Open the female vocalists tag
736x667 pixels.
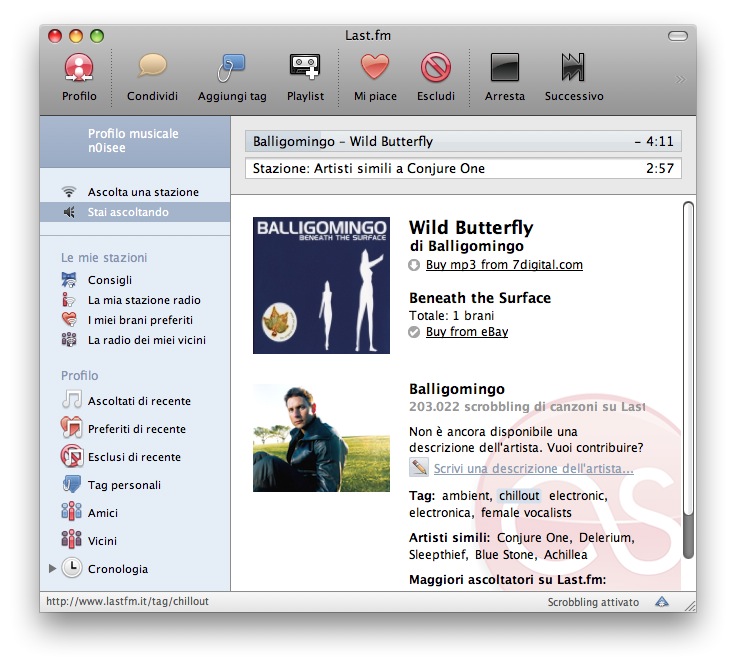tap(526, 513)
